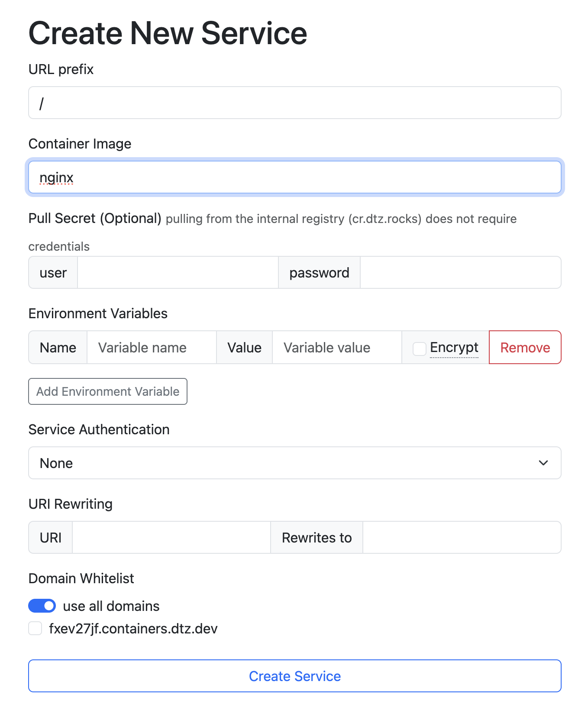Click the use all domains label
Image resolution: width=588 pixels, height=704 pixels.
click(x=111, y=606)
